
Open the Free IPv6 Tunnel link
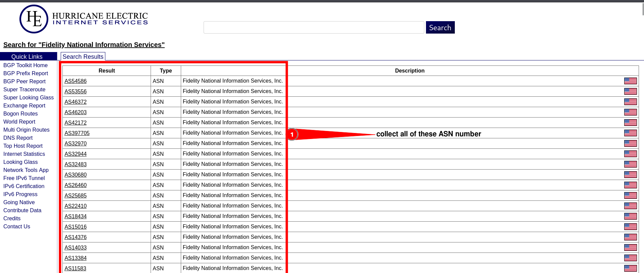pos(24,178)
